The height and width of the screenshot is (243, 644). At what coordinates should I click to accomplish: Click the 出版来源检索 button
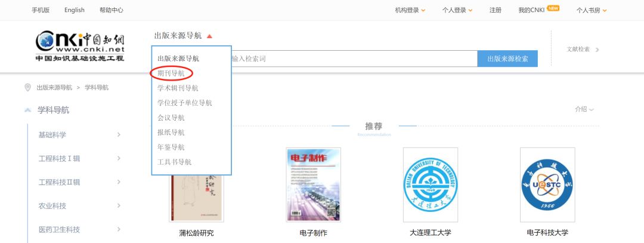point(507,59)
